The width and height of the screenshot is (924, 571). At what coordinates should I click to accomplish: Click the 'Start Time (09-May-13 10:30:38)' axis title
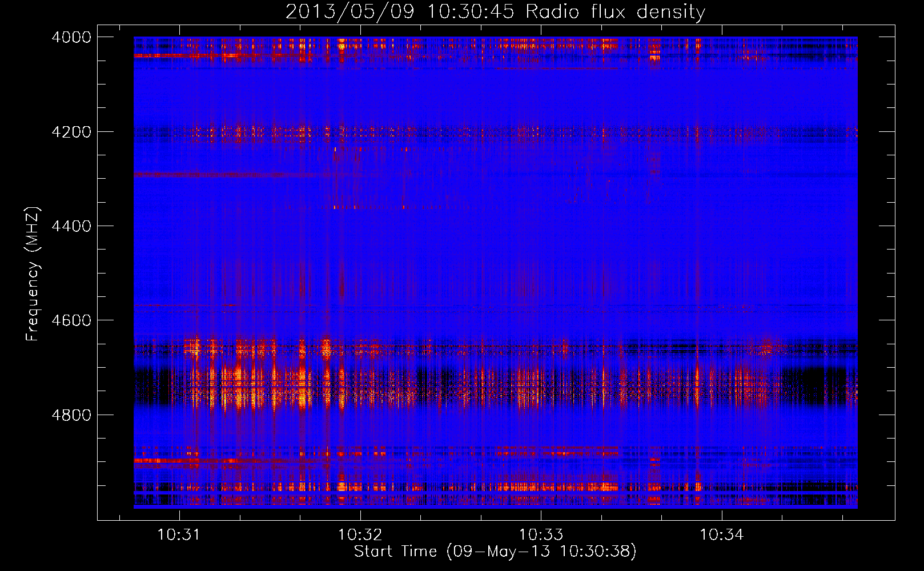pyautogui.click(x=495, y=552)
